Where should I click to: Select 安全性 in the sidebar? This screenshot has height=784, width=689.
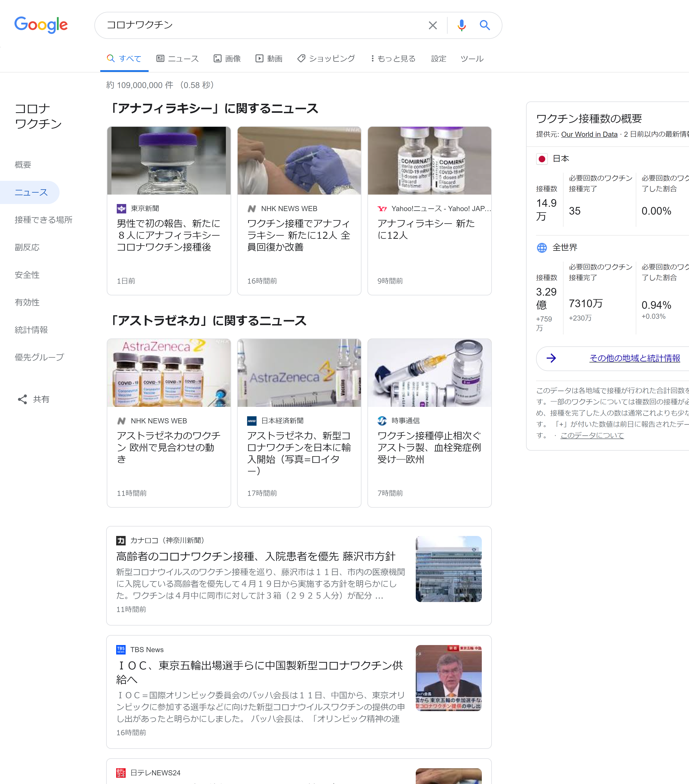point(27,275)
